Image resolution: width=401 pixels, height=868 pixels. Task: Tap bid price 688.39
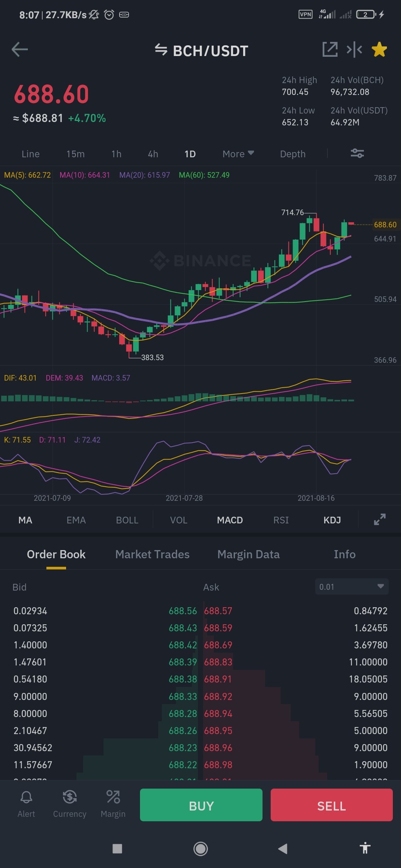[183, 662]
